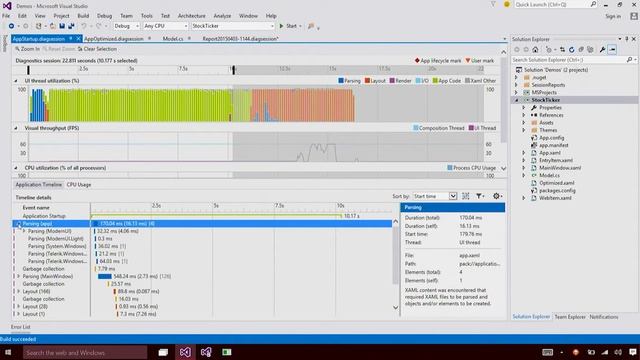Click the timeline settings gear icon
This screenshot has height=360, width=640.
click(496, 196)
